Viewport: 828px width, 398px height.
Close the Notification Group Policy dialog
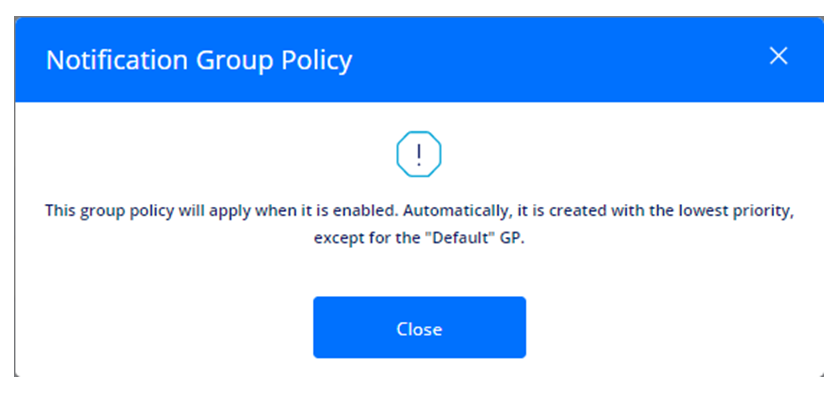point(778,56)
